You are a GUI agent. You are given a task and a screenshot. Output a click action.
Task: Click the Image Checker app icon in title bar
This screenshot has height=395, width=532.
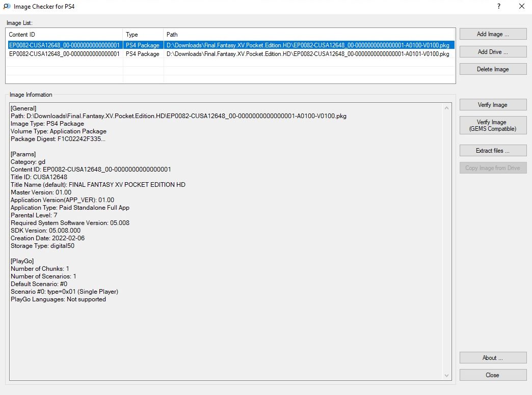tap(7, 7)
